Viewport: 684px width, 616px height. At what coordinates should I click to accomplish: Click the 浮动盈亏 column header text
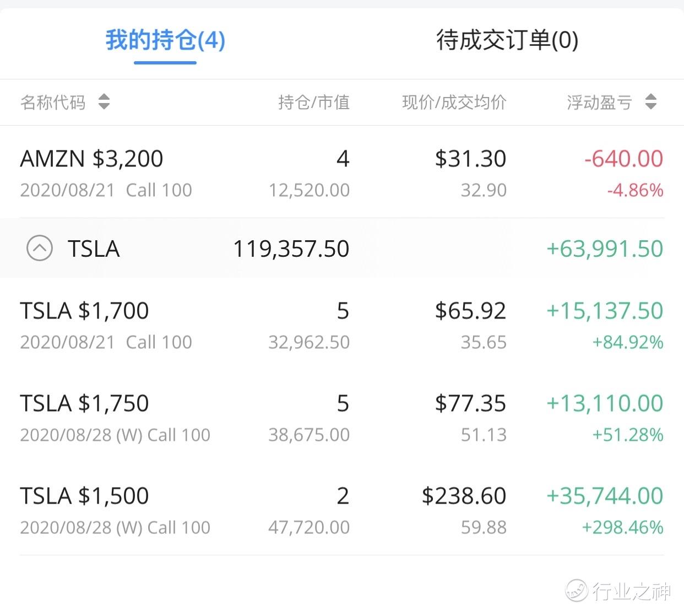(599, 102)
